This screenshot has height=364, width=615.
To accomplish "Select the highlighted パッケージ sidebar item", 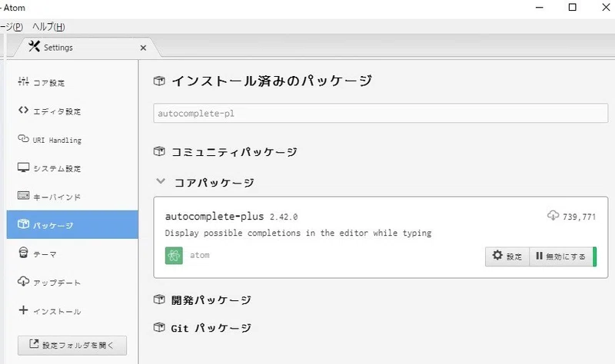I will pyautogui.click(x=72, y=224).
